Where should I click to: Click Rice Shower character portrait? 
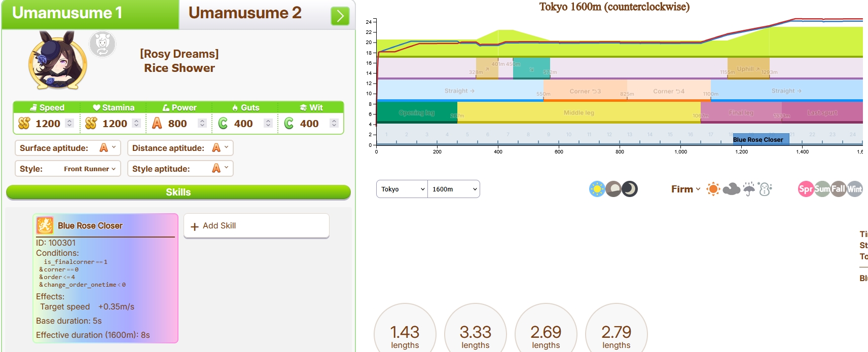(57, 61)
